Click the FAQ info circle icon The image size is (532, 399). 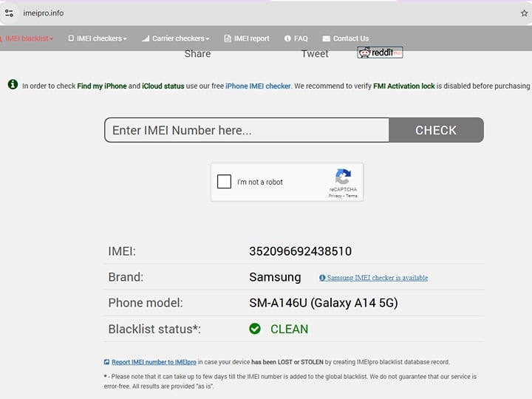[x=287, y=38]
